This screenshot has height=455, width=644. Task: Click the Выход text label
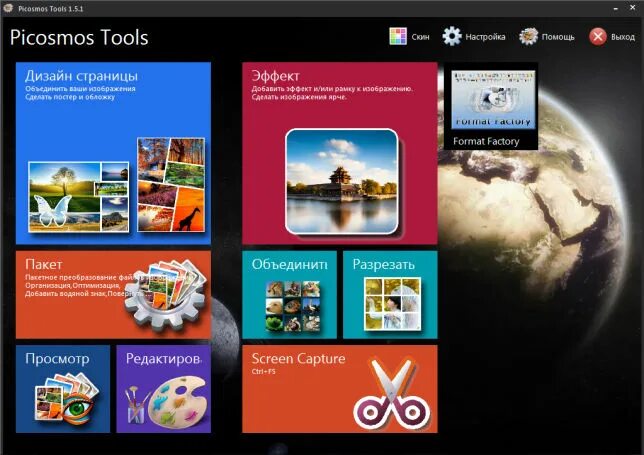(x=623, y=37)
